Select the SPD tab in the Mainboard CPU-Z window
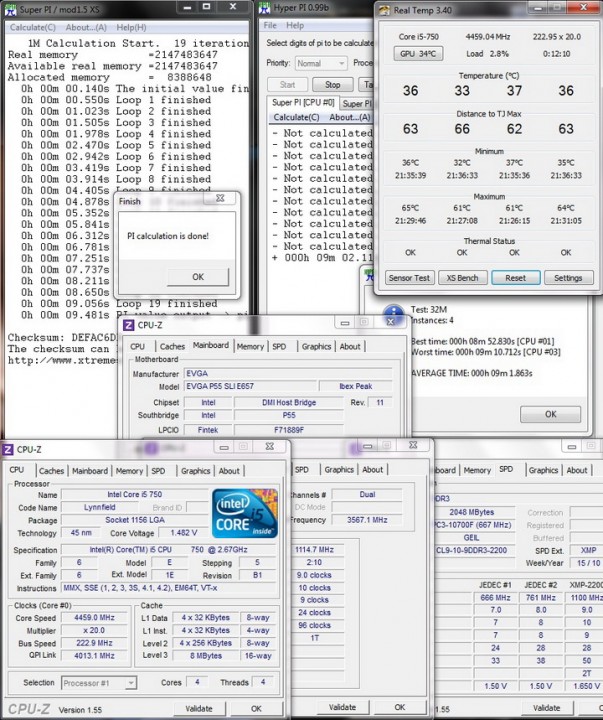The image size is (603, 720). pyautogui.click(x=279, y=347)
